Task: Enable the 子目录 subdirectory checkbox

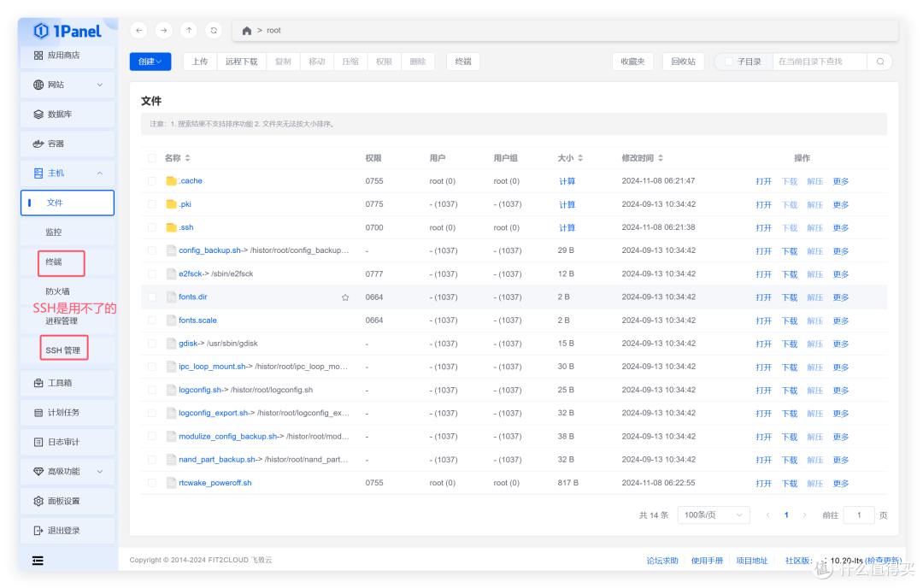Action: tap(729, 62)
